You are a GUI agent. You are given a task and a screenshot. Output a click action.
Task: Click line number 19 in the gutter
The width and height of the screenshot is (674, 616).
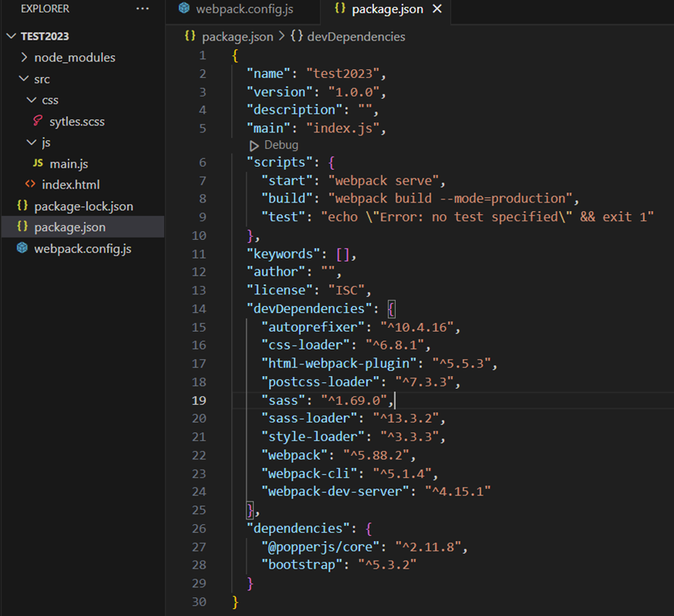pyautogui.click(x=199, y=400)
